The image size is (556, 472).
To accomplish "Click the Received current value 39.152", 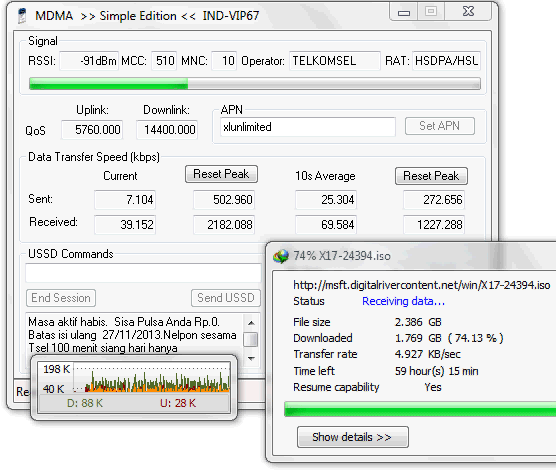I will point(125,225).
